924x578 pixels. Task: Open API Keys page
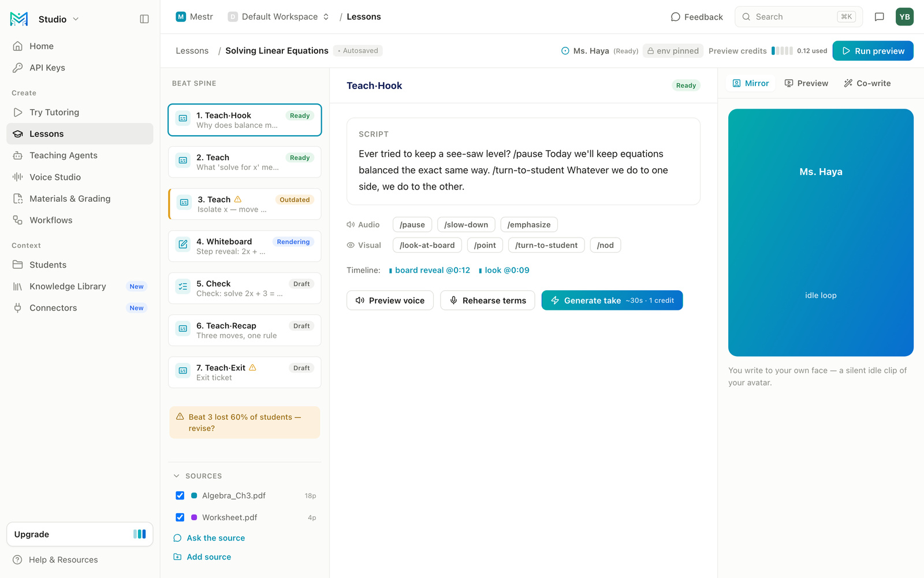(x=80, y=68)
